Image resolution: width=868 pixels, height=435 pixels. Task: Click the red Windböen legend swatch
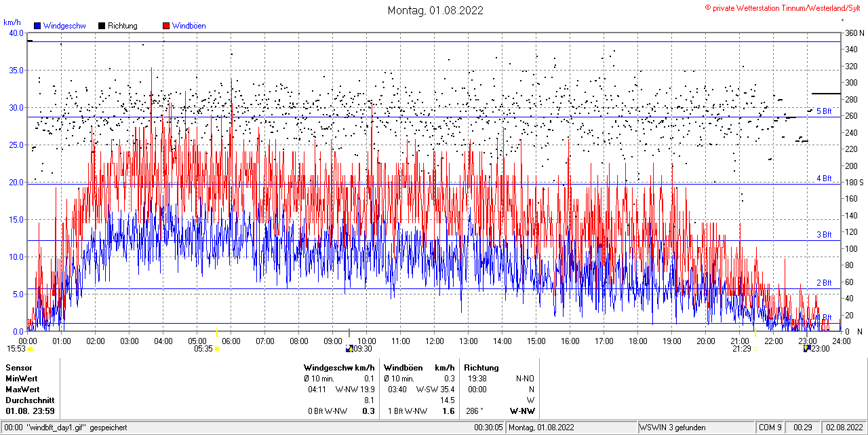point(166,26)
